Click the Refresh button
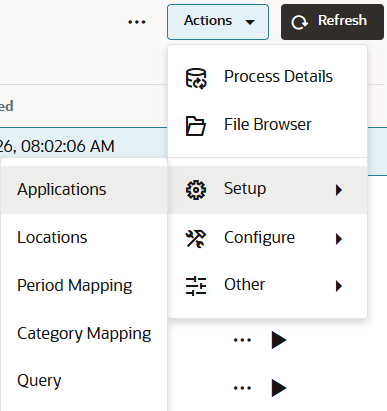This screenshot has height=411, width=387. click(332, 22)
